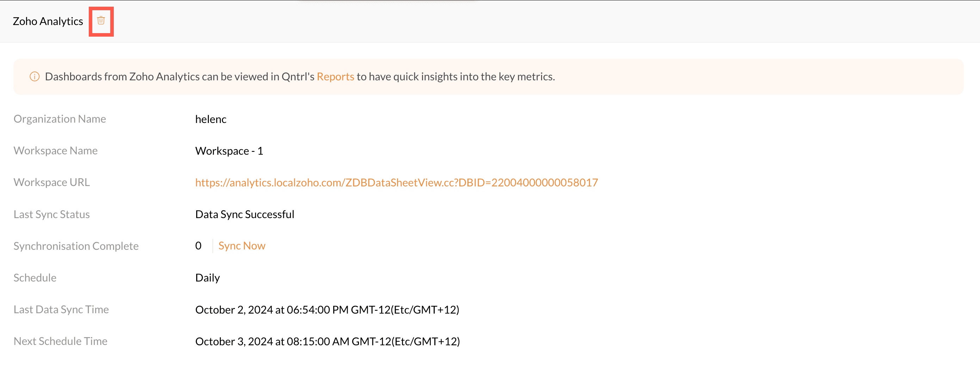This screenshot has height=371, width=980.
Task: Click the Zoho Analytics heading
Action: [x=48, y=21]
